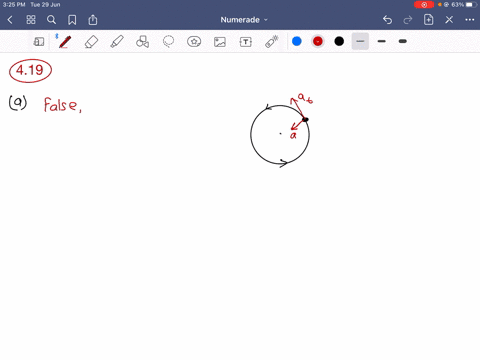This screenshot has width=480, height=360.
Task: Redo the last action
Action: pyautogui.click(x=408, y=20)
